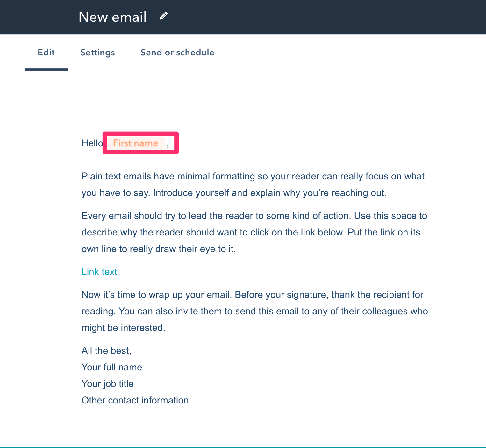Click the Your job title line

[x=108, y=384]
